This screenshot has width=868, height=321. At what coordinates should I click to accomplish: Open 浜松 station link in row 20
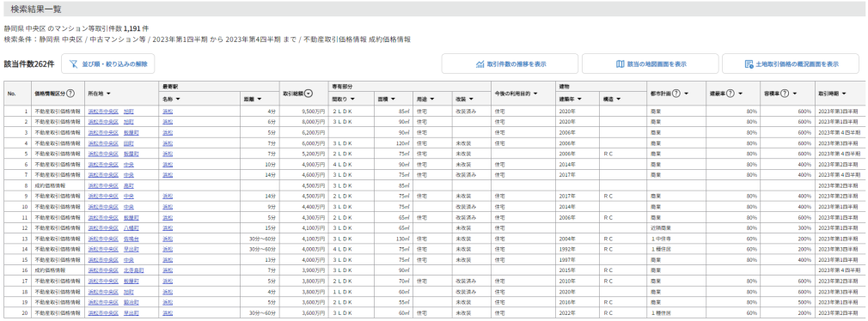click(168, 313)
